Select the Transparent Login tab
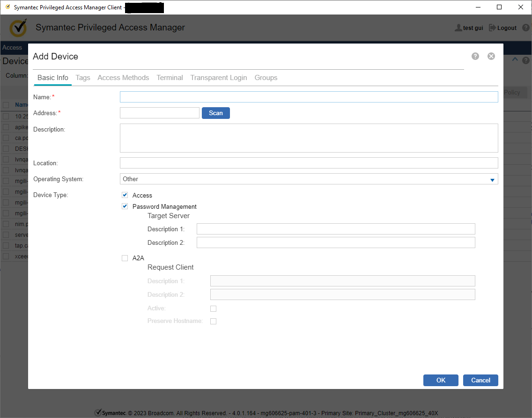 [218, 78]
